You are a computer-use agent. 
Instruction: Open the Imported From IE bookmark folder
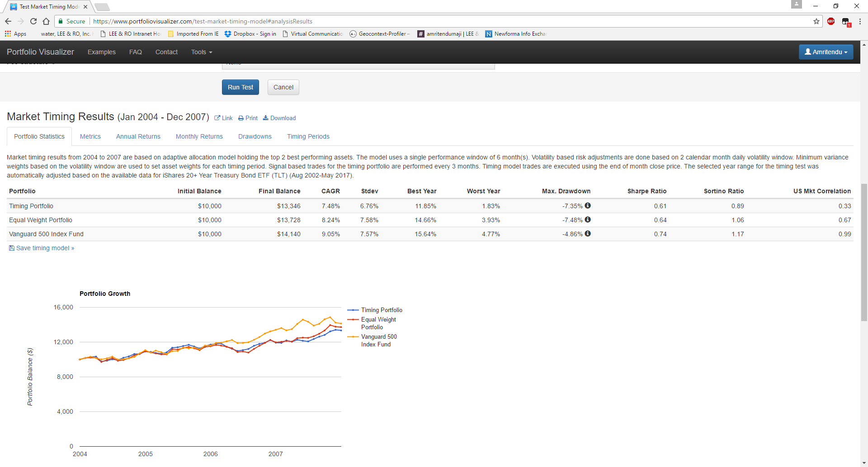(193, 34)
